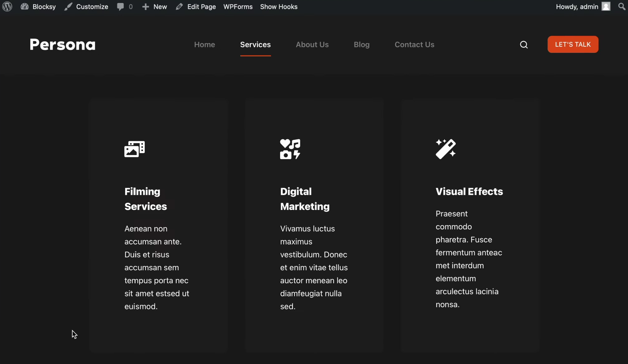Open the Blocksy icon in admin bar
628x364 pixels.
(25, 7)
